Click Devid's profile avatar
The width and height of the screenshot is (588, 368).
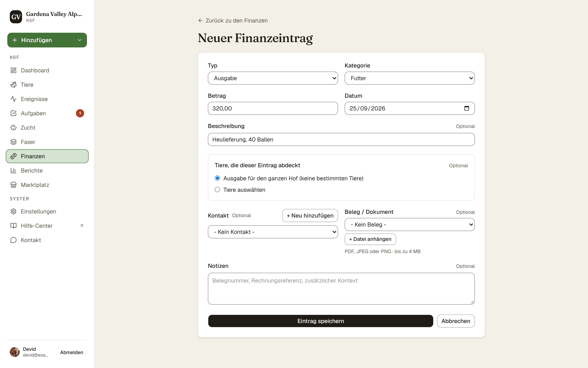tap(14, 352)
